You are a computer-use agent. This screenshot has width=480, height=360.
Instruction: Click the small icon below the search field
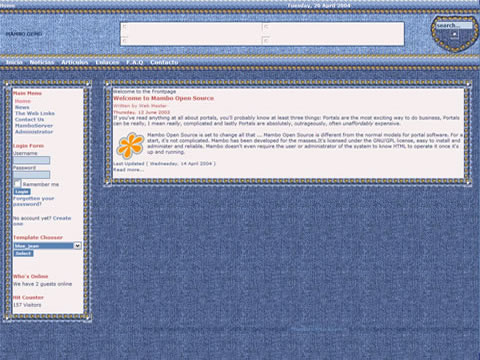[x=455, y=34]
